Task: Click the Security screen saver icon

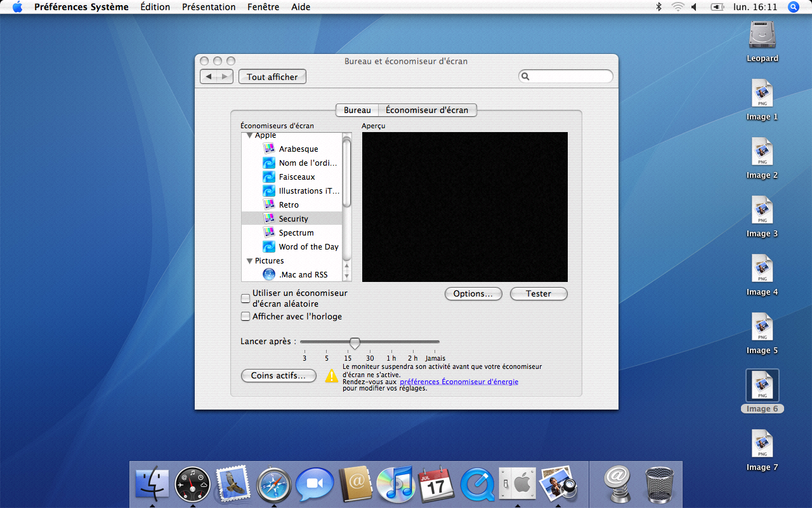Action: [x=269, y=218]
